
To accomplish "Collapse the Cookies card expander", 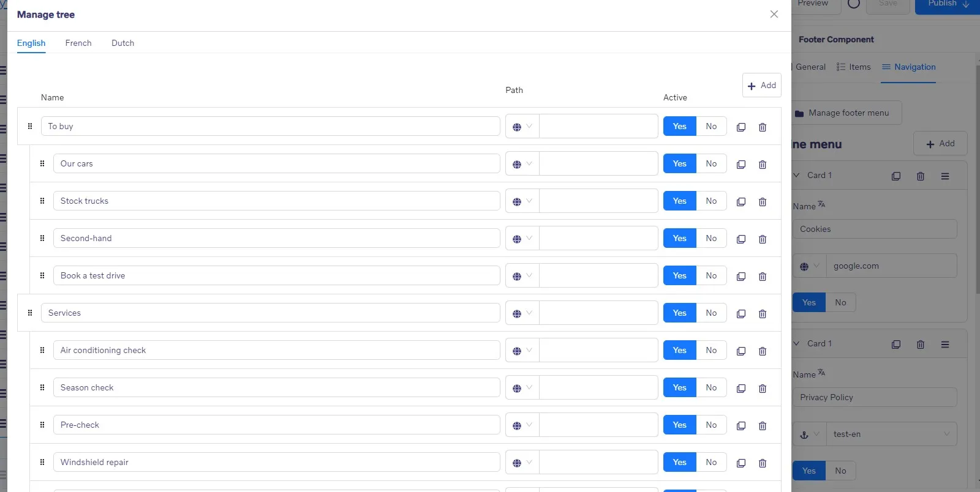I will tap(796, 175).
